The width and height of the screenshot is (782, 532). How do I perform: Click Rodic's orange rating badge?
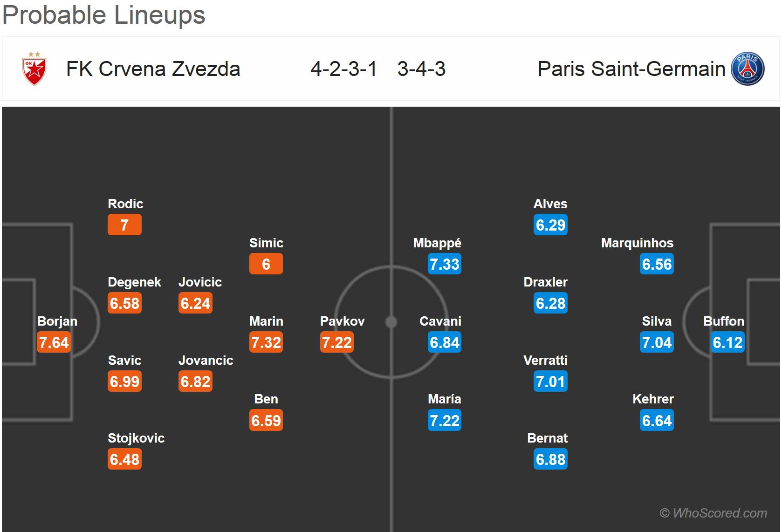pos(124,225)
